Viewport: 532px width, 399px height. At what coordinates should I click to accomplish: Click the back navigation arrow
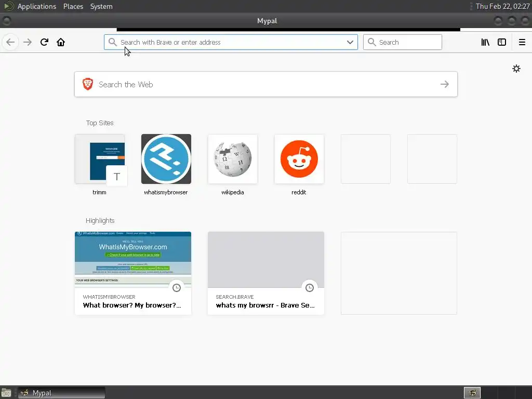point(10,42)
